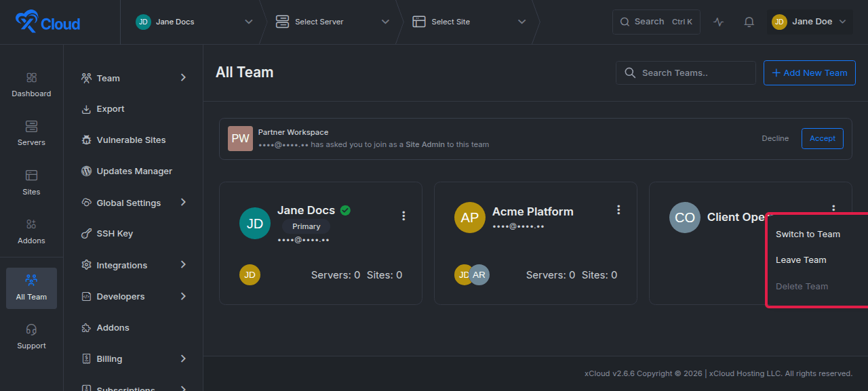Open Addons in left rail
Screen dimensions: 868x391
pos(31,232)
